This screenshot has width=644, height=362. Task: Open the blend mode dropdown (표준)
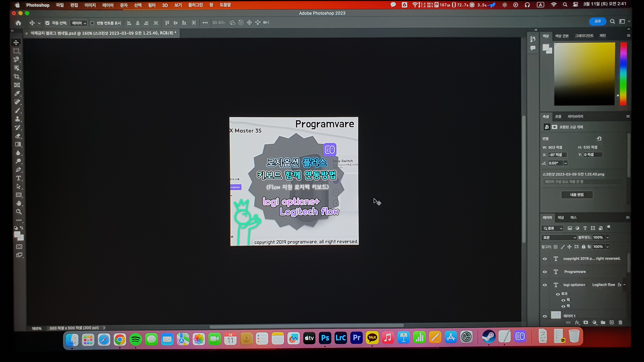tap(559, 237)
